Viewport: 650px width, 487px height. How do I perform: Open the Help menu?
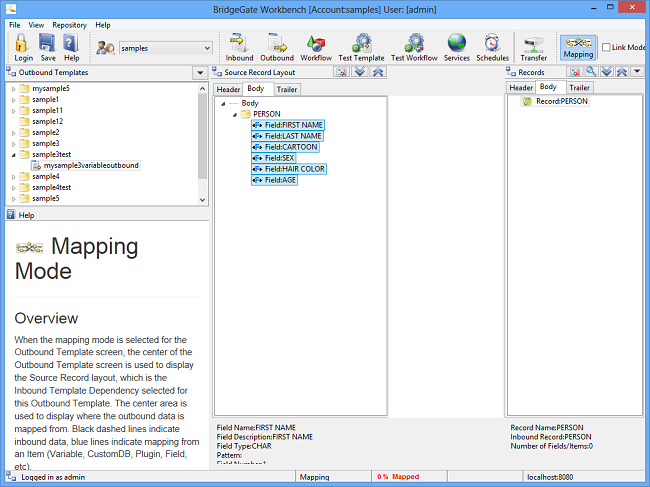[x=103, y=25]
